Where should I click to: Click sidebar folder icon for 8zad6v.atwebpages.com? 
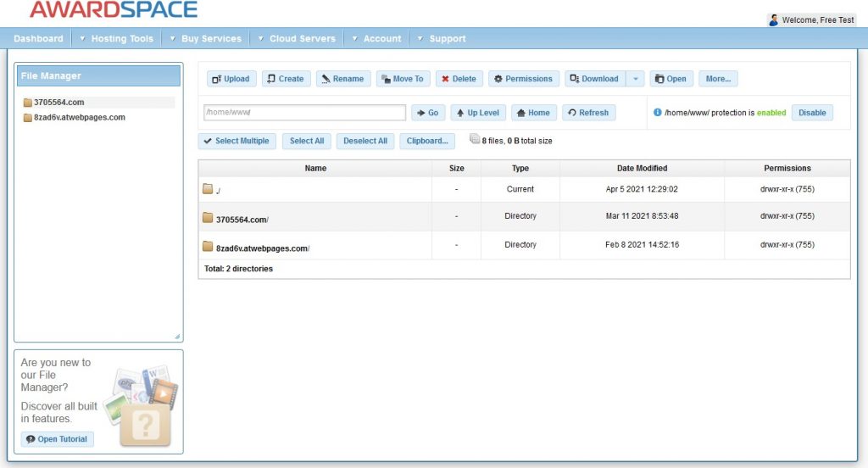(28, 117)
